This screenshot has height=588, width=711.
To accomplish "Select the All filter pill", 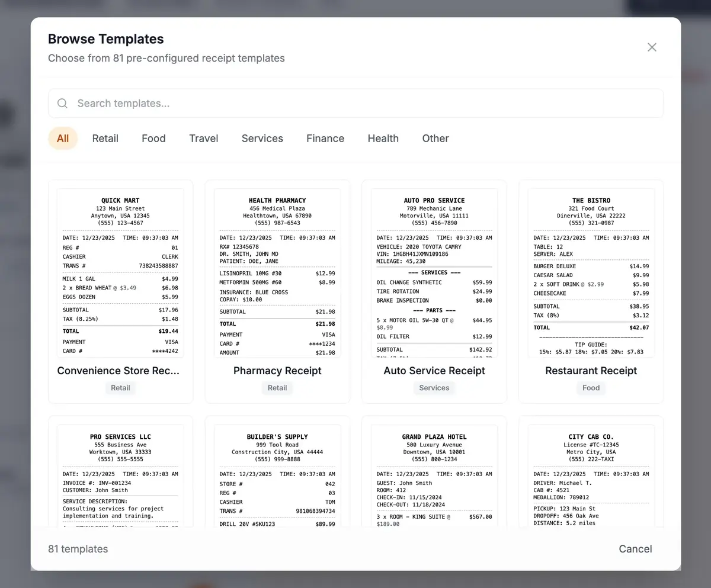I will coord(62,138).
